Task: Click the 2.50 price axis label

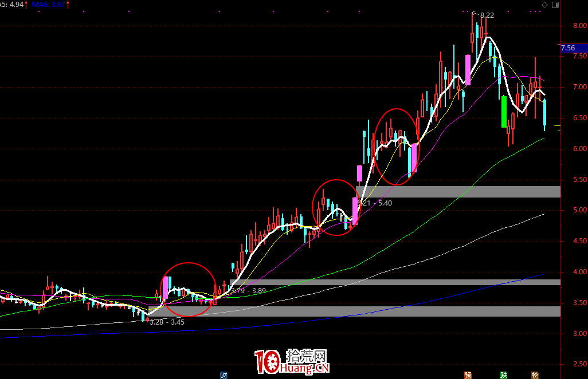Action: [x=580, y=364]
